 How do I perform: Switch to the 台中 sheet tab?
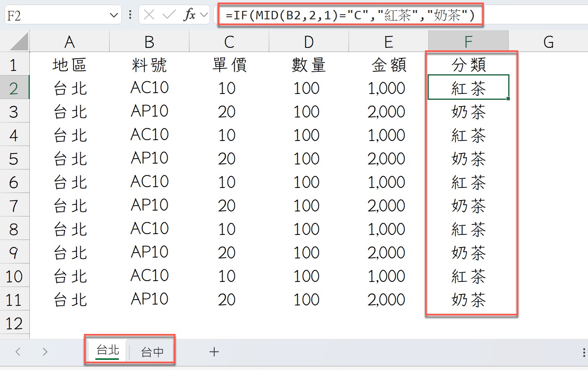pos(152,352)
